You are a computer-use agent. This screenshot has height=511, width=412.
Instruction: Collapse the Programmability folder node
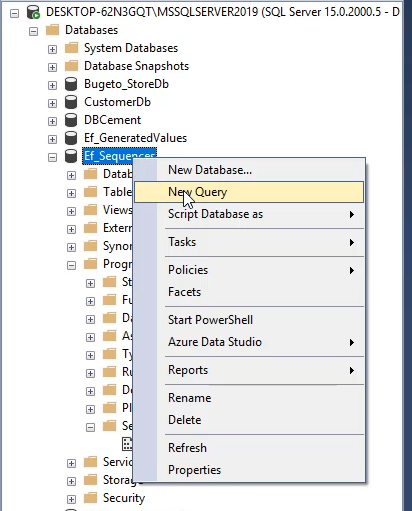(x=71, y=266)
